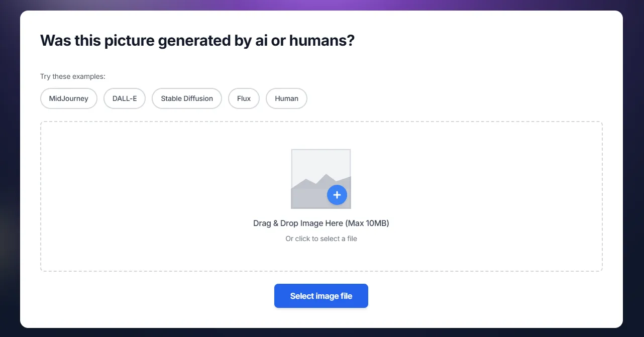Click the dark background left of the card
The image size is (644, 337).
point(10,171)
